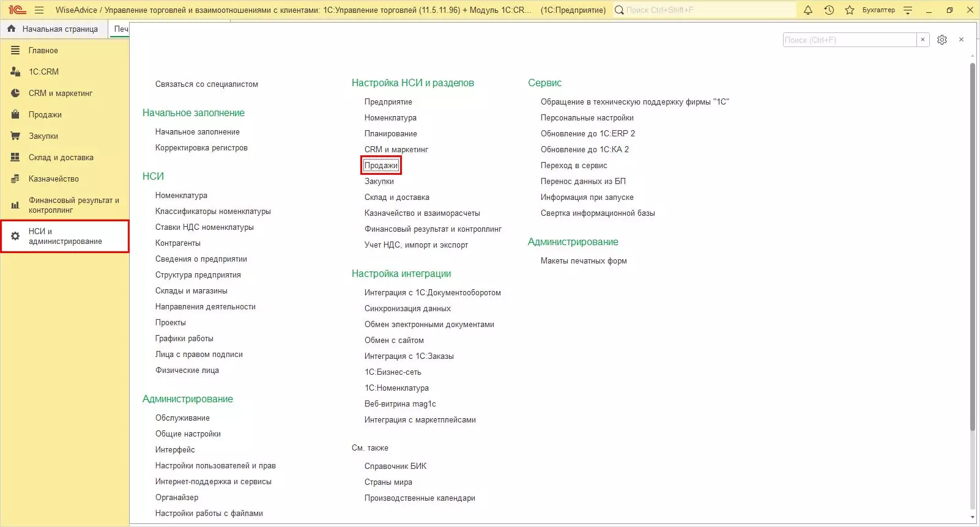Open notifications bell

(x=808, y=10)
